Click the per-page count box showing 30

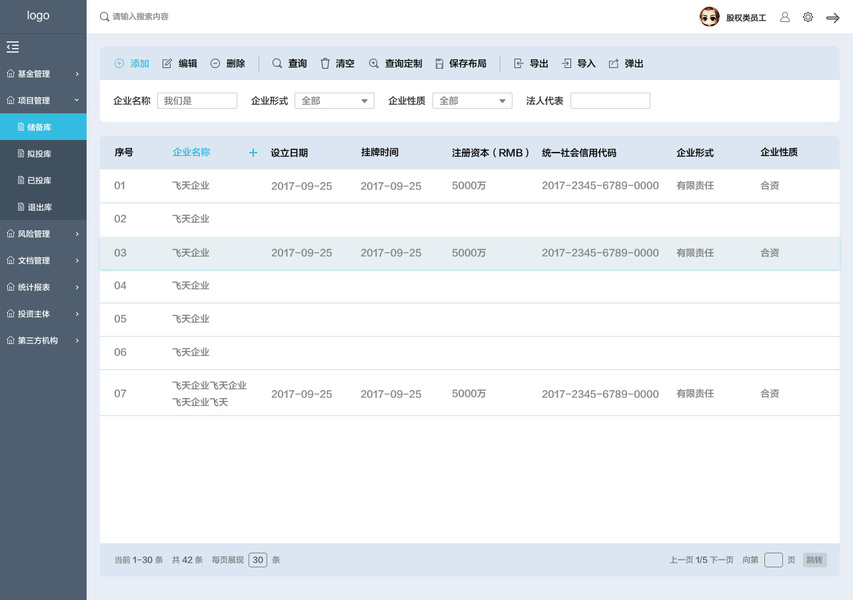click(258, 560)
